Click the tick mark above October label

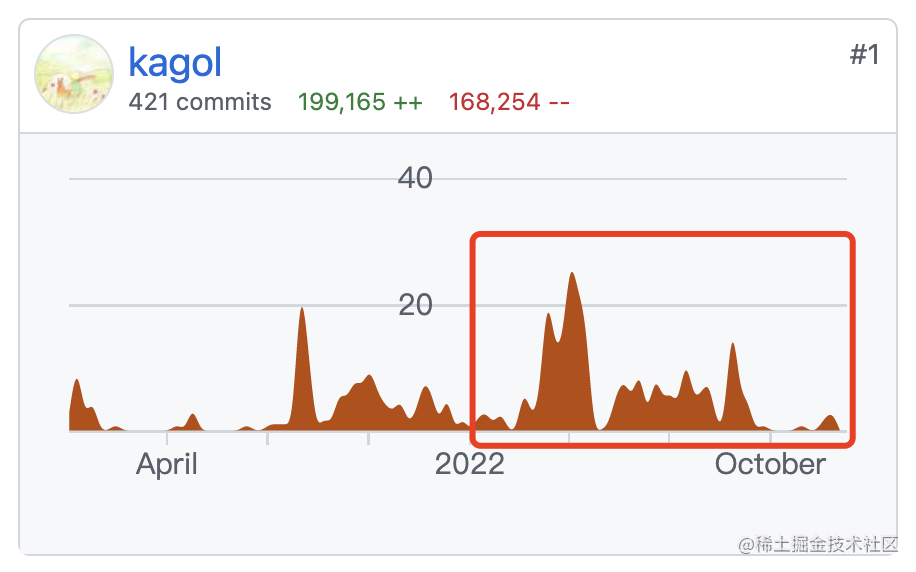(x=771, y=438)
